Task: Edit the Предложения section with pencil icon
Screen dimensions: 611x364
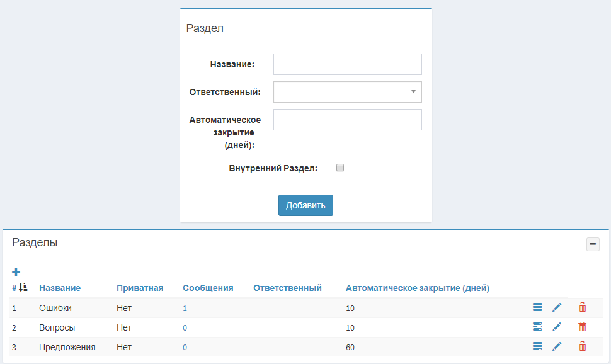Action: tap(557, 346)
